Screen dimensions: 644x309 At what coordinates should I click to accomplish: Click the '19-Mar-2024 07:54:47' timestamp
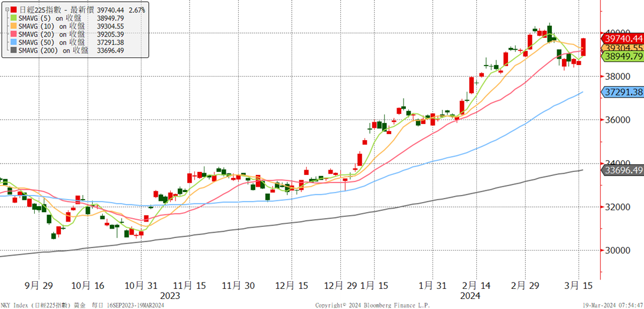[613, 305]
